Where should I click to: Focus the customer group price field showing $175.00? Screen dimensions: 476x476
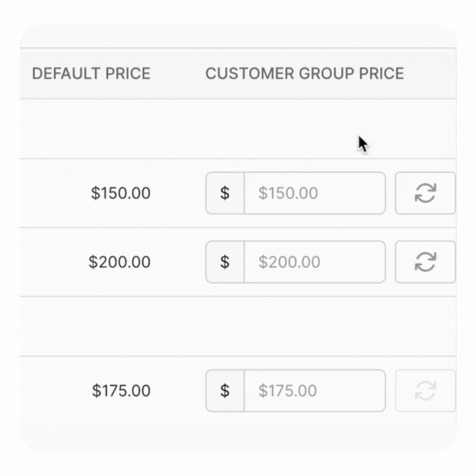click(x=315, y=390)
